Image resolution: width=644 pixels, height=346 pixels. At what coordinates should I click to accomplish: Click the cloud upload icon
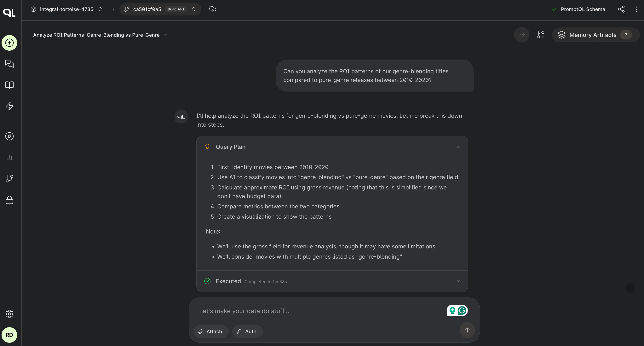pos(212,9)
